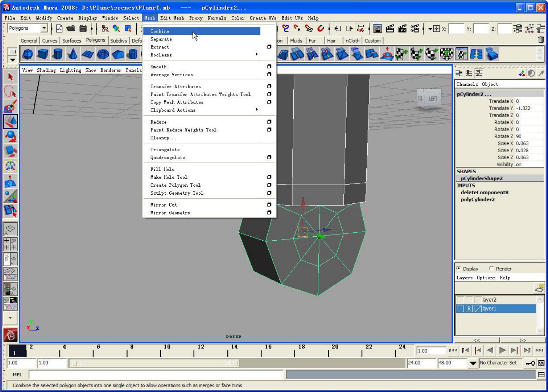This screenshot has height=392, width=548.
Task: Expand the Booleans submenu
Action: [257, 54]
